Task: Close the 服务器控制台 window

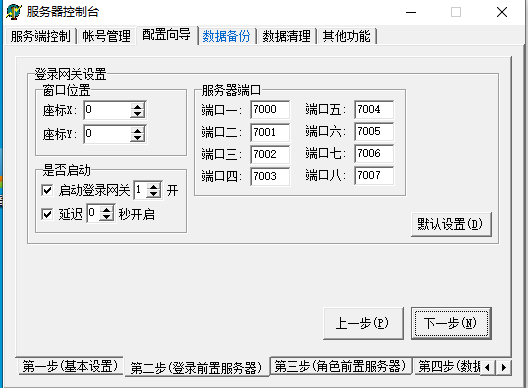Action: (502, 12)
